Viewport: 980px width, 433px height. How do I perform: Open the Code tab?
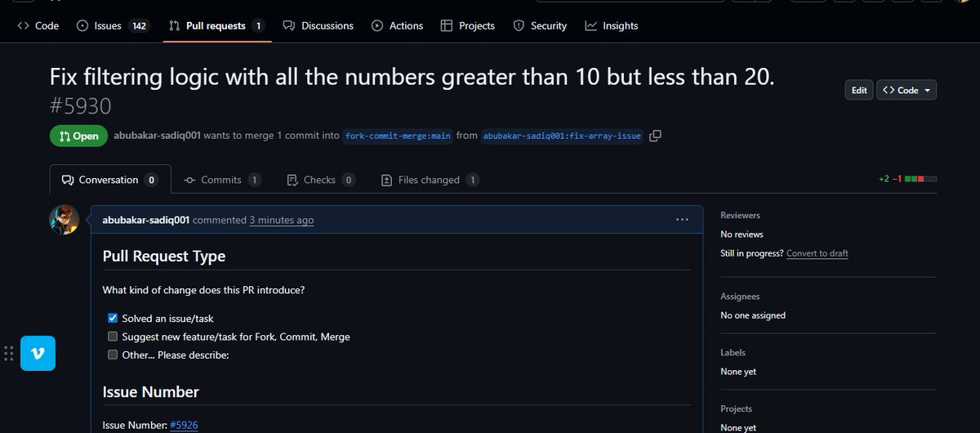[x=38, y=26]
